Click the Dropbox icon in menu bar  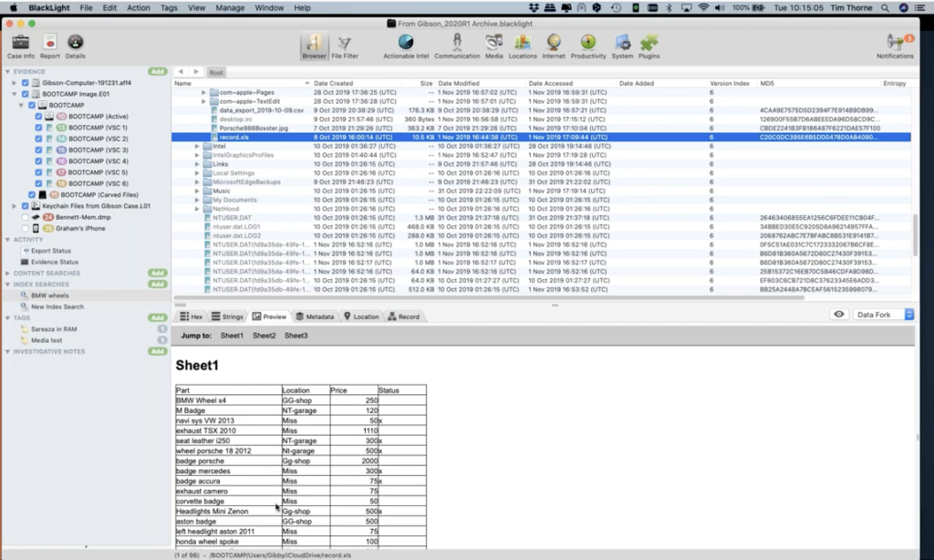click(x=534, y=7)
